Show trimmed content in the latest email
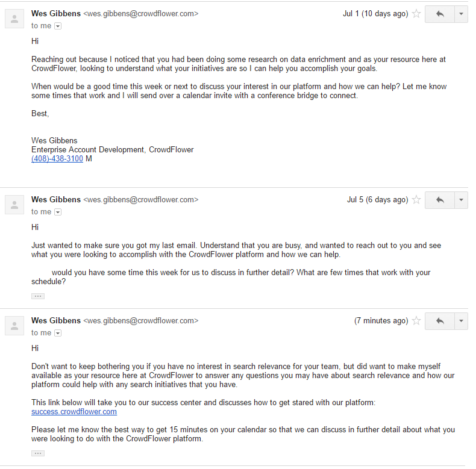The image size is (476, 469). coord(38,453)
